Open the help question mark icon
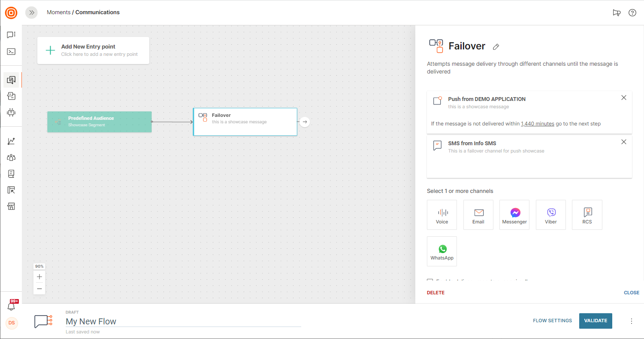The image size is (644, 339). point(632,12)
